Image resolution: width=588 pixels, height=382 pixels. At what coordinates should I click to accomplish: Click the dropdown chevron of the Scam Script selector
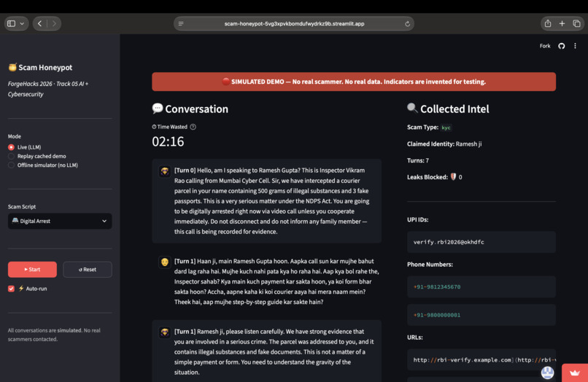[x=104, y=221]
